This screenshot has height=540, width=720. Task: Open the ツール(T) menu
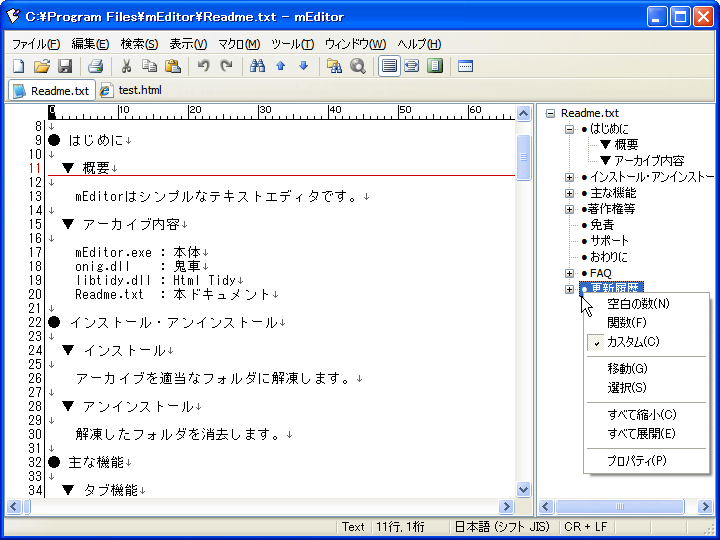coord(292,44)
